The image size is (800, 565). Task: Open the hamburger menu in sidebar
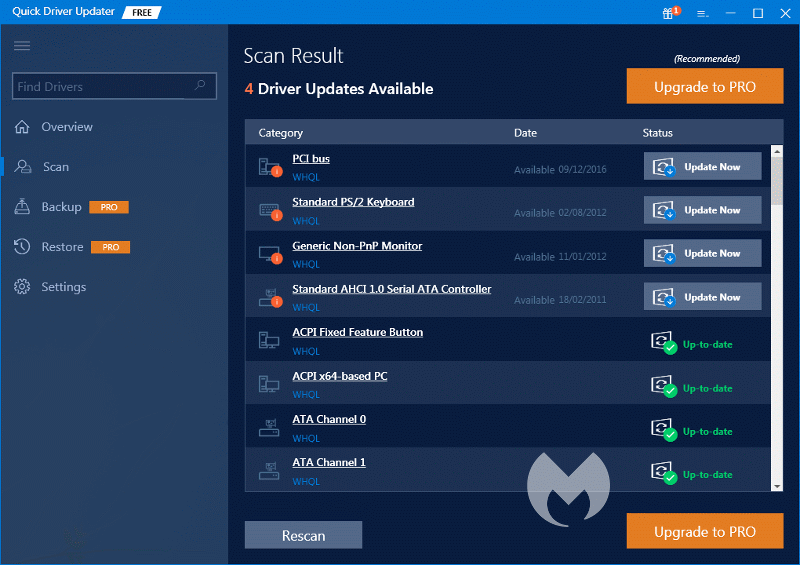click(22, 46)
